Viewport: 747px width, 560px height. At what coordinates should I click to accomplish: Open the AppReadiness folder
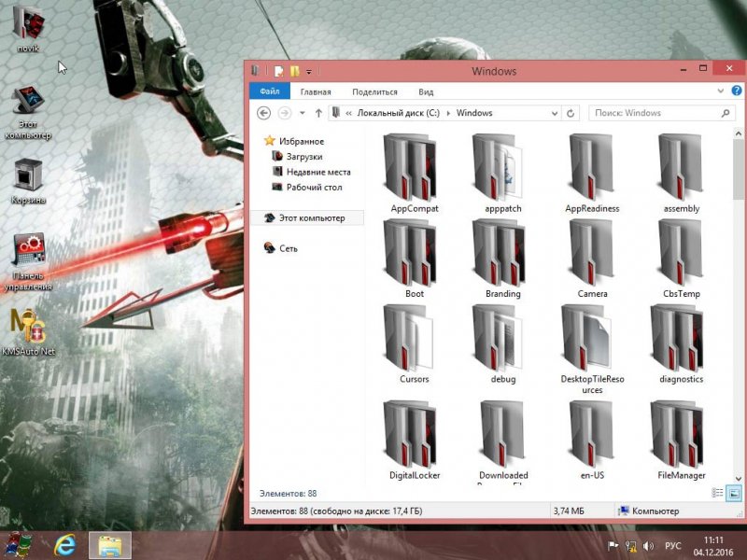(592, 173)
